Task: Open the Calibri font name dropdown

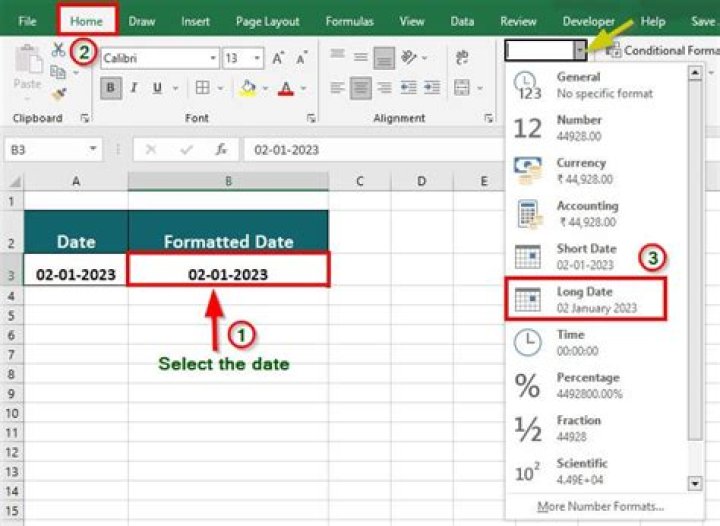Action: point(213,58)
